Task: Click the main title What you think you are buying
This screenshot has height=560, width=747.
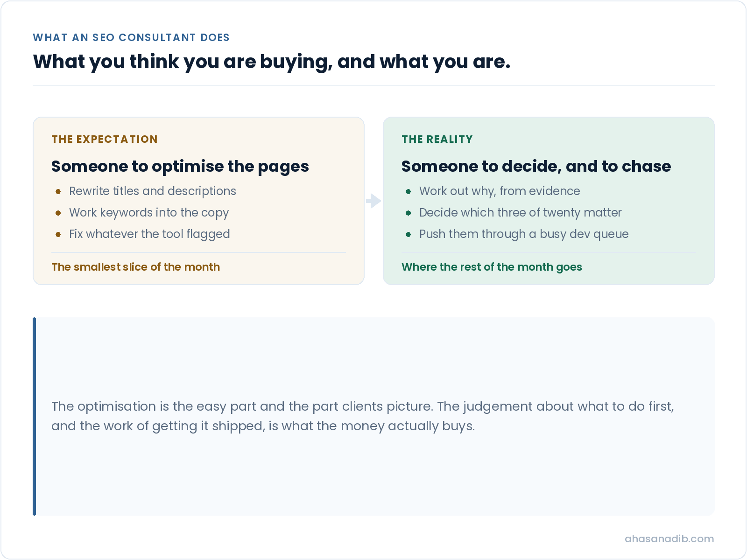Action: 272,62
